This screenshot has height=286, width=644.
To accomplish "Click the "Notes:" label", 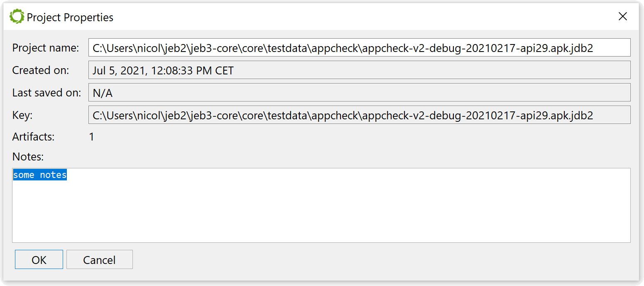I will coord(28,157).
